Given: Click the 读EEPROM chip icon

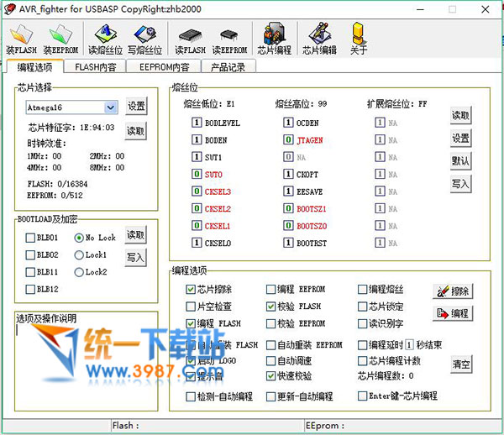Looking at the screenshot, I should [229, 39].
